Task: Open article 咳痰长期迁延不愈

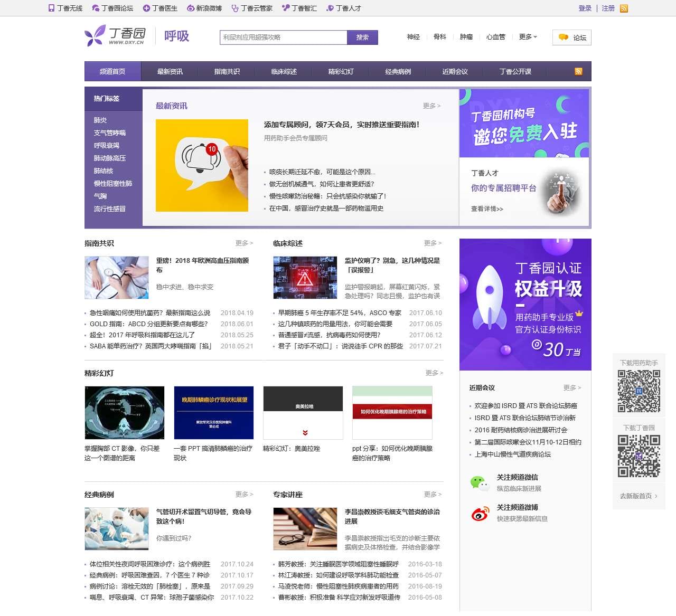Action: (322, 172)
